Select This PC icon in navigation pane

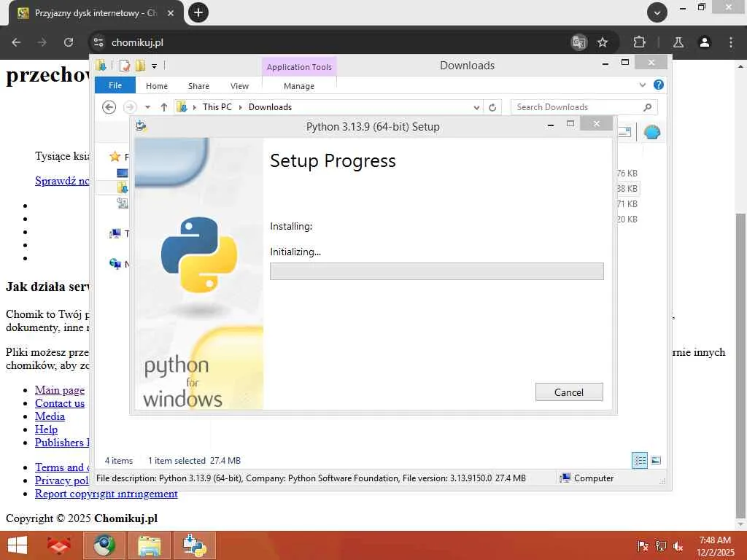click(115, 233)
